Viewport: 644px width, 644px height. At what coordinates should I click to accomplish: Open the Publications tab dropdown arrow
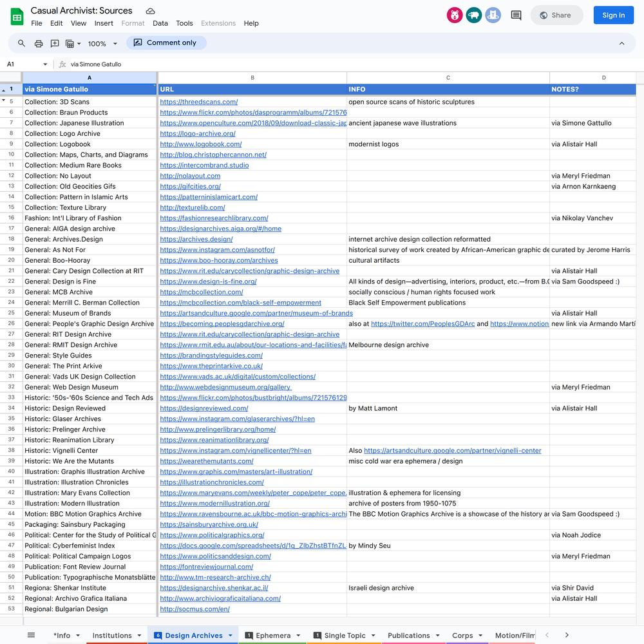pos(437,636)
